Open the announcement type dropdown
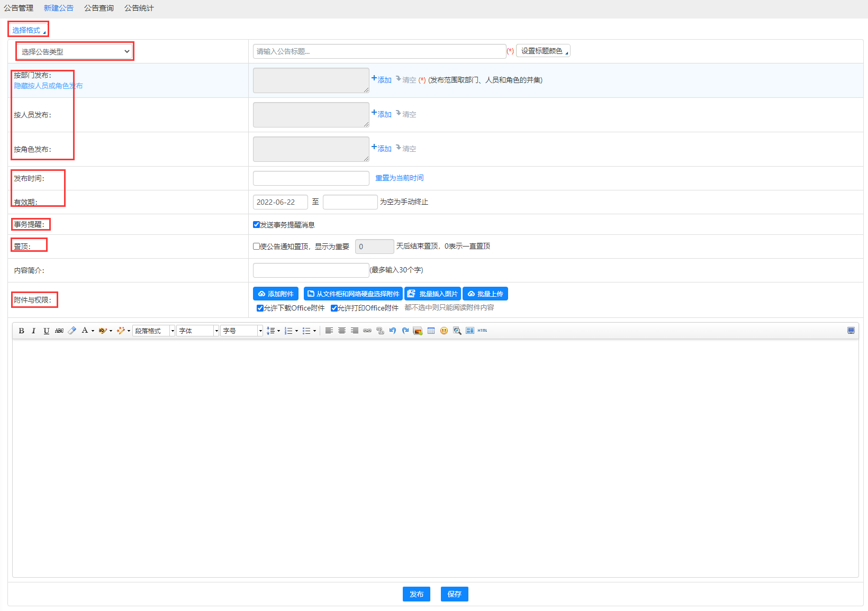The height and width of the screenshot is (611, 868). (x=75, y=52)
